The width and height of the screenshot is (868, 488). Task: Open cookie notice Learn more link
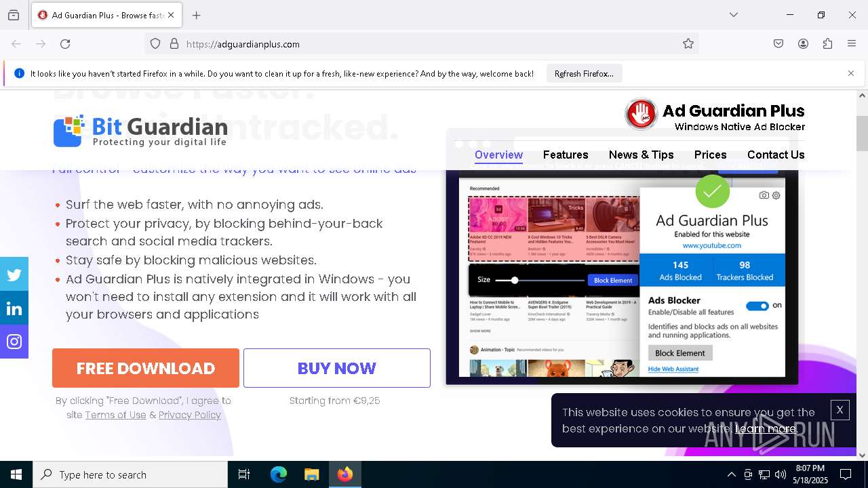click(765, 428)
